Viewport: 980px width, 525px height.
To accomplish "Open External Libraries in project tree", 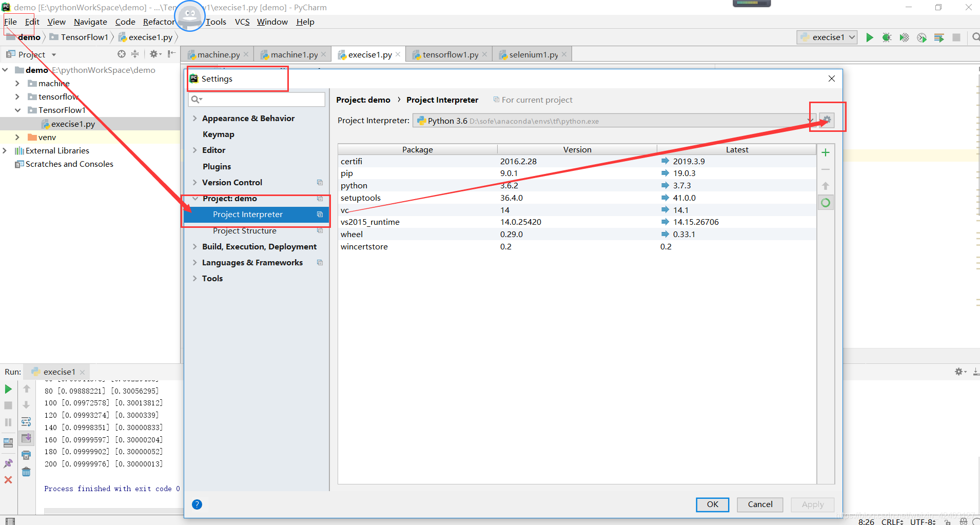I will (x=57, y=150).
